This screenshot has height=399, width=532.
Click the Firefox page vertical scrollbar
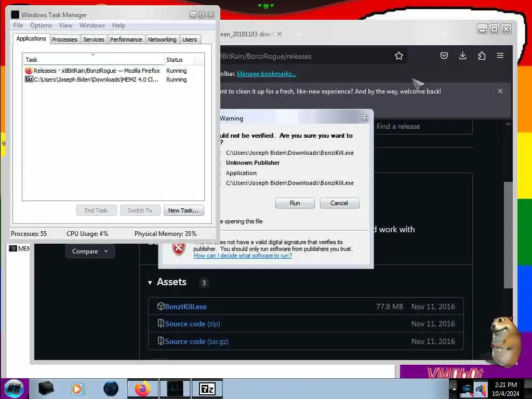point(508,235)
